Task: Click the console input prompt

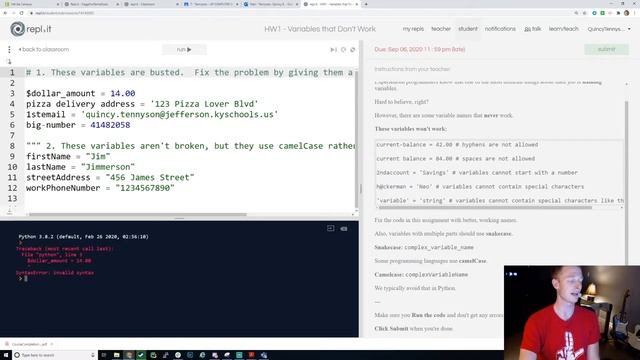Action: [x=24, y=278]
